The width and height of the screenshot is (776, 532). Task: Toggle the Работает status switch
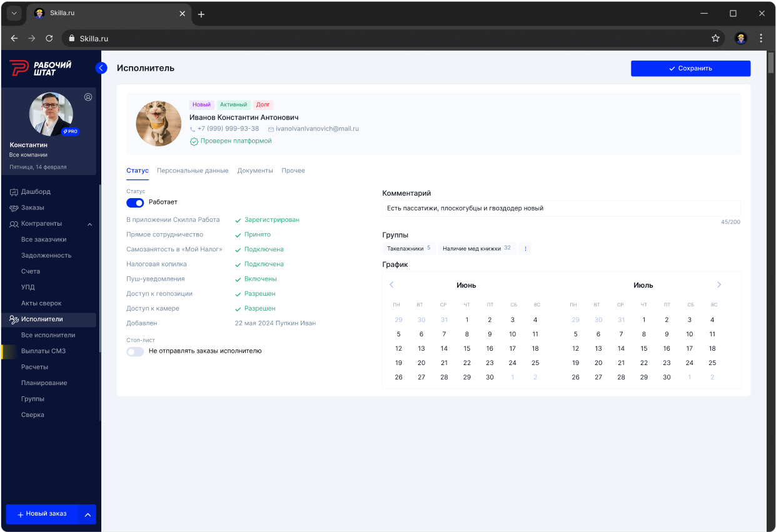135,203
